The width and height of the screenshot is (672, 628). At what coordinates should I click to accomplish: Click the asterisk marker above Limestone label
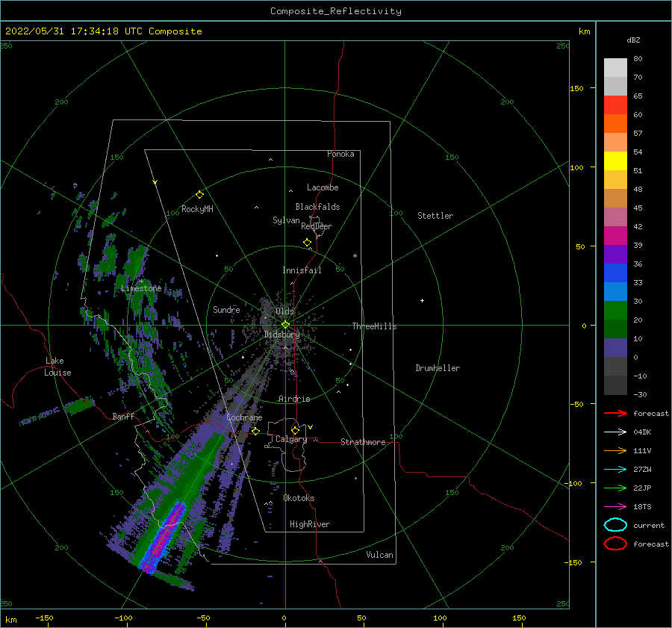pyautogui.click(x=141, y=282)
